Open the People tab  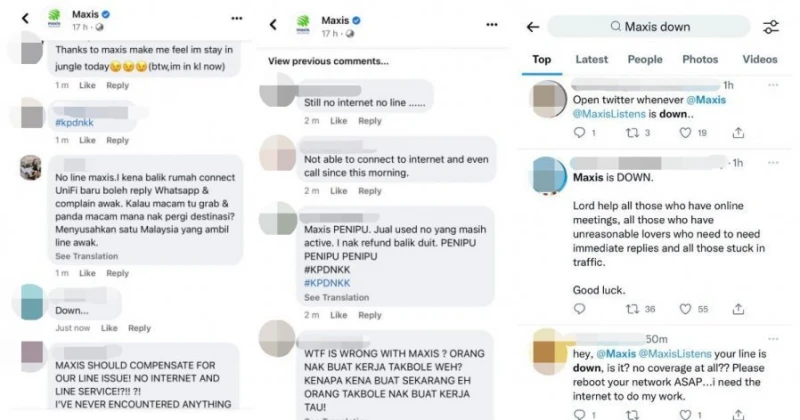point(645,60)
